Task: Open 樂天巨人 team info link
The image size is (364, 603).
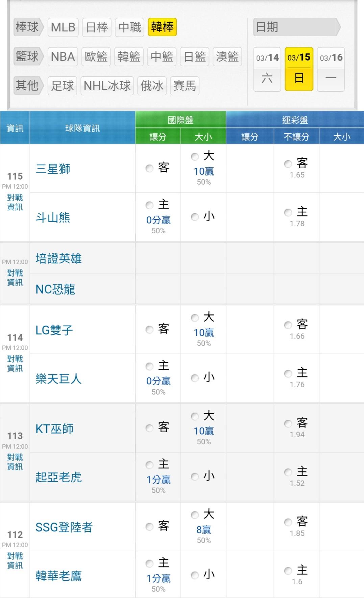Action: pyautogui.click(x=58, y=379)
